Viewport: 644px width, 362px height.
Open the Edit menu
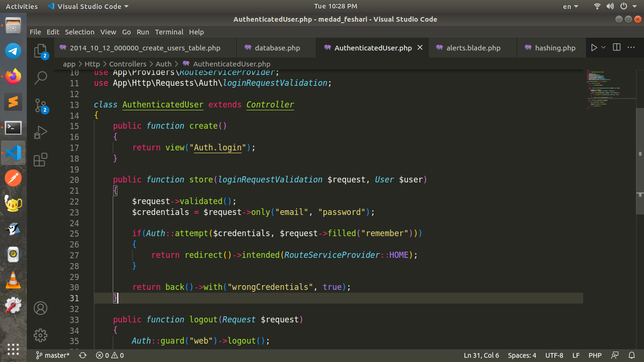tap(53, 32)
